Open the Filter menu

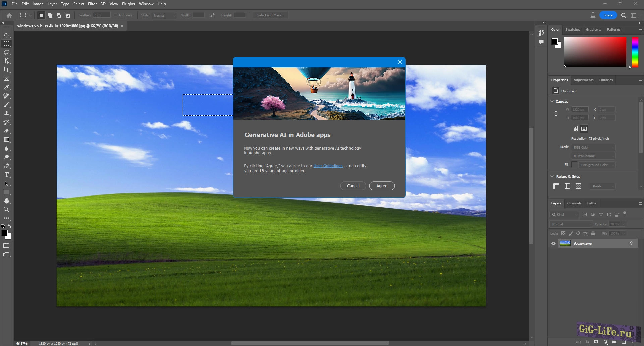coord(92,4)
